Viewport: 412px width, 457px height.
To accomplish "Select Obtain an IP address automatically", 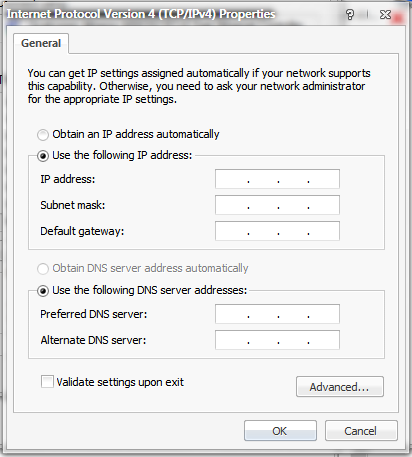I will tap(43, 135).
